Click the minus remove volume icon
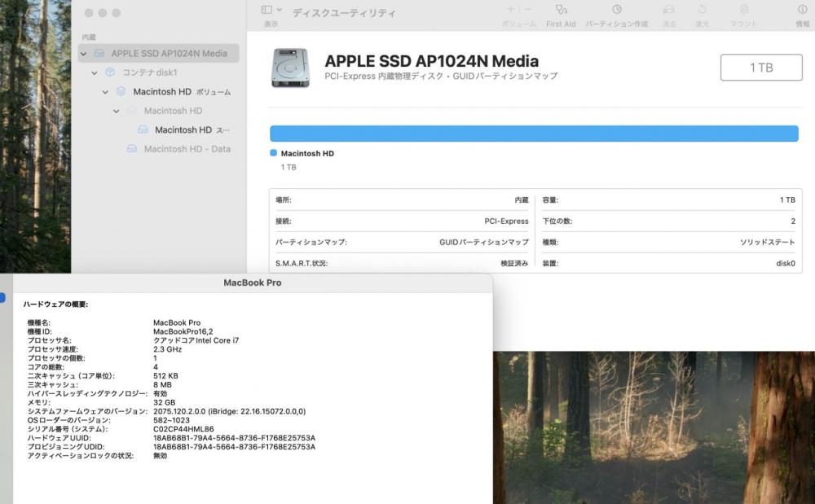815x504 pixels. pos(528,9)
